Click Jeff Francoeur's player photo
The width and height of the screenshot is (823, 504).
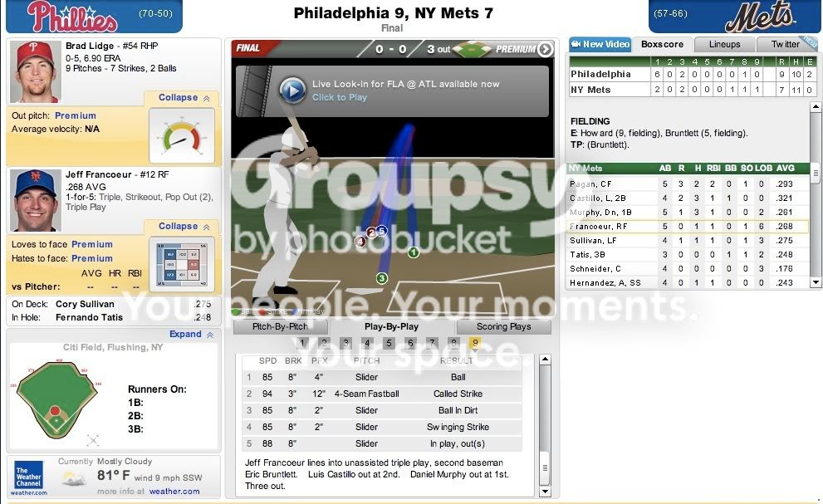[35, 200]
